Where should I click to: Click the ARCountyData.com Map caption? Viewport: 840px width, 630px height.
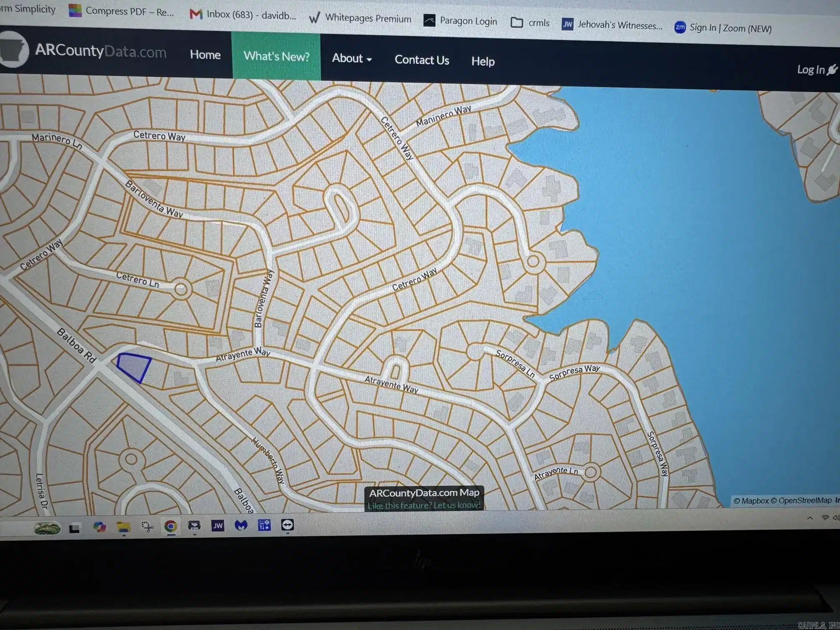point(425,492)
